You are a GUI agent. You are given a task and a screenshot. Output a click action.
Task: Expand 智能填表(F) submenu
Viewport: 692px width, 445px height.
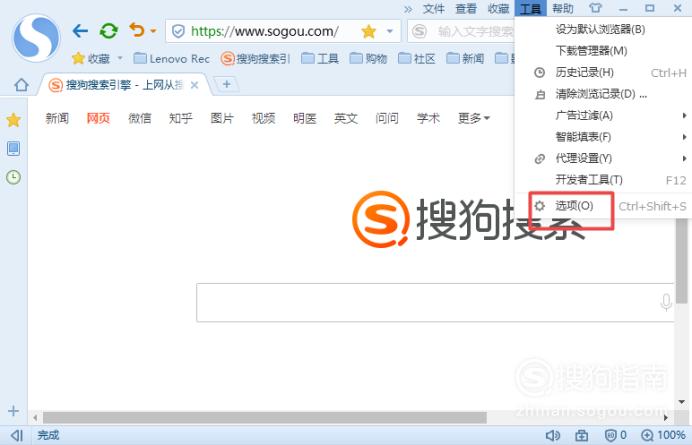click(x=603, y=137)
